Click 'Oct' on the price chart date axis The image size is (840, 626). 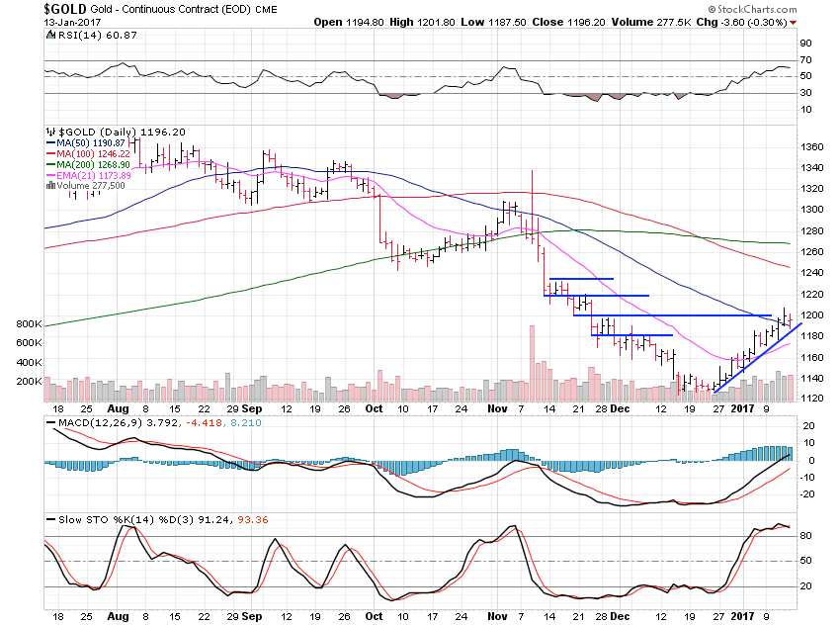tap(374, 408)
